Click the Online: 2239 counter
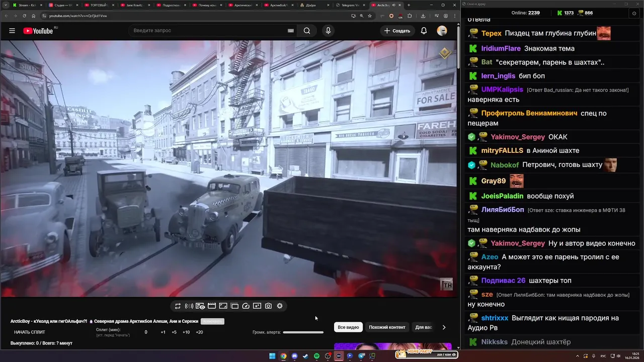 525,13
